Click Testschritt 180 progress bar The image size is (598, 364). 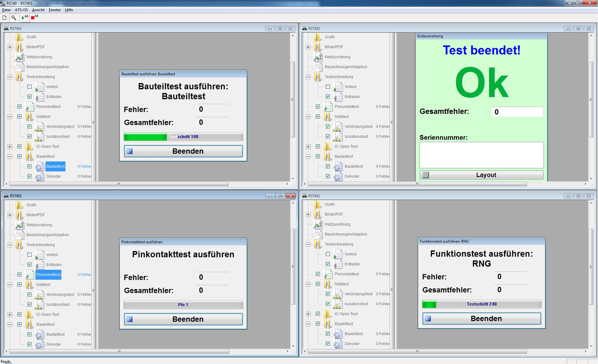183,137
